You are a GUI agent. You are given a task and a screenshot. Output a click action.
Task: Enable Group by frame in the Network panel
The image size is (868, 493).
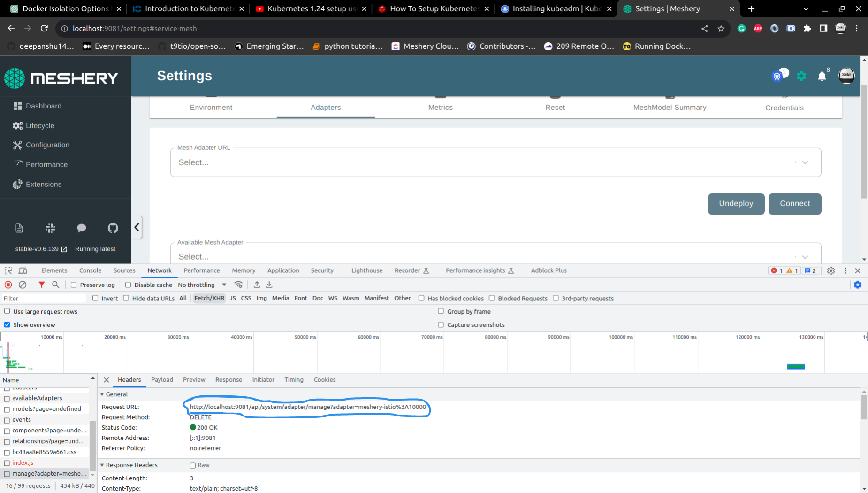[441, 311]
